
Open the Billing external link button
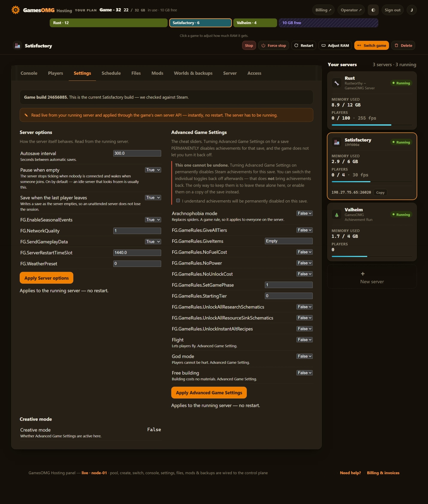pyautogui.click(x=323, y=10)
